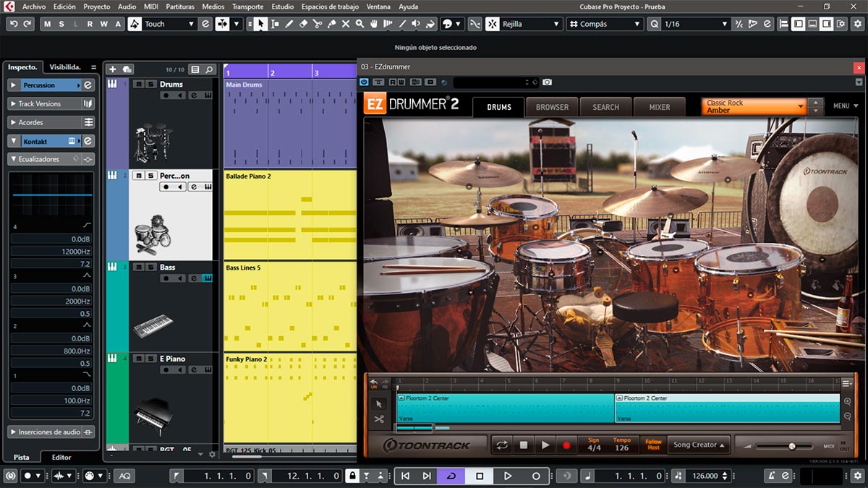The height and width of the screenshot is (488, 868).
Task: Toggle EZdrummer Follow Host
Action: point(654,445)
